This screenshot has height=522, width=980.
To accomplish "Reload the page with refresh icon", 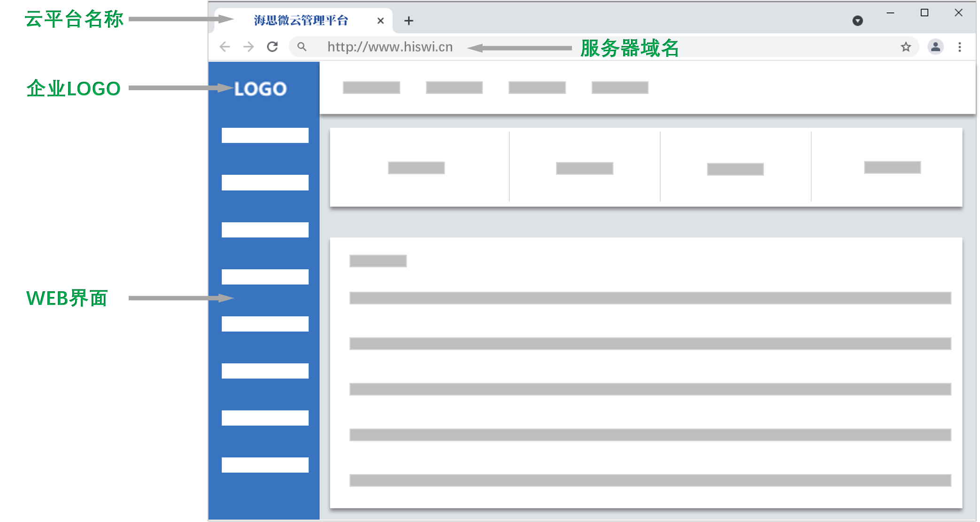I will [x=272, y=47].
